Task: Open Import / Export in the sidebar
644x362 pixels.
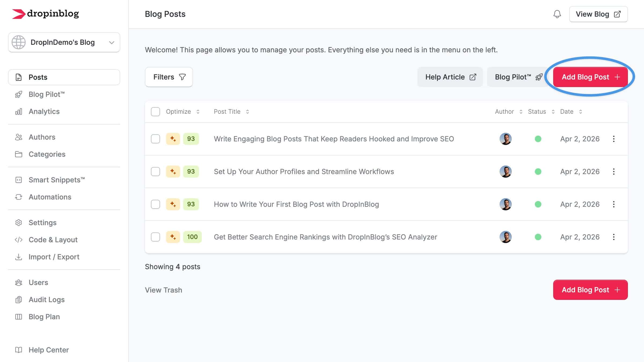Action: [x=54, y=257]
